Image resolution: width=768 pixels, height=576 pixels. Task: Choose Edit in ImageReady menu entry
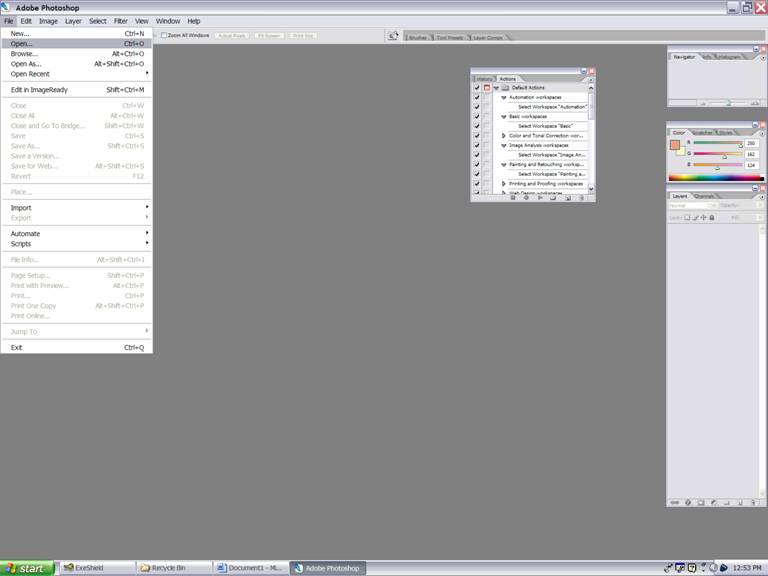point(76,90)
